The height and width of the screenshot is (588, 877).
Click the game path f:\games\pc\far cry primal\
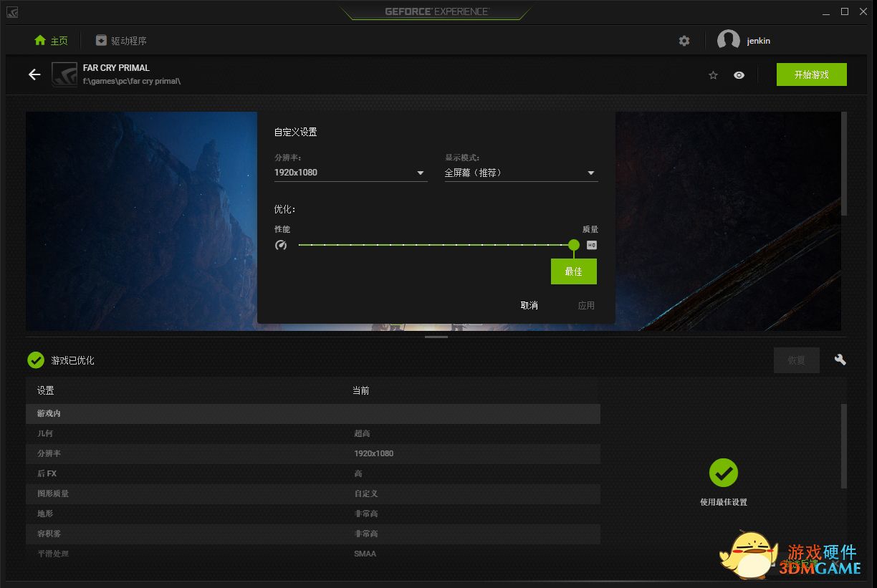point(132,81)
